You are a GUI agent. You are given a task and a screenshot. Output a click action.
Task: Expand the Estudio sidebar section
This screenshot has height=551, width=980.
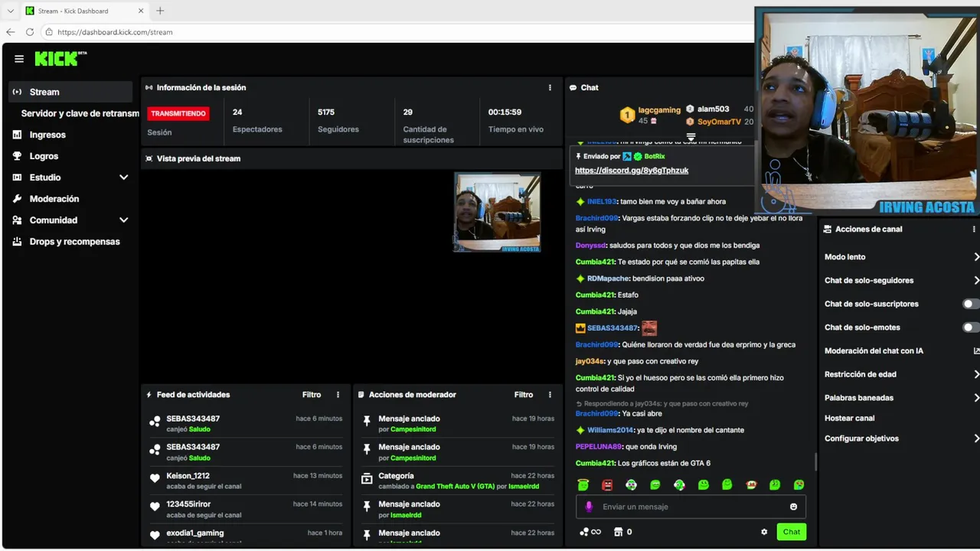124,178
